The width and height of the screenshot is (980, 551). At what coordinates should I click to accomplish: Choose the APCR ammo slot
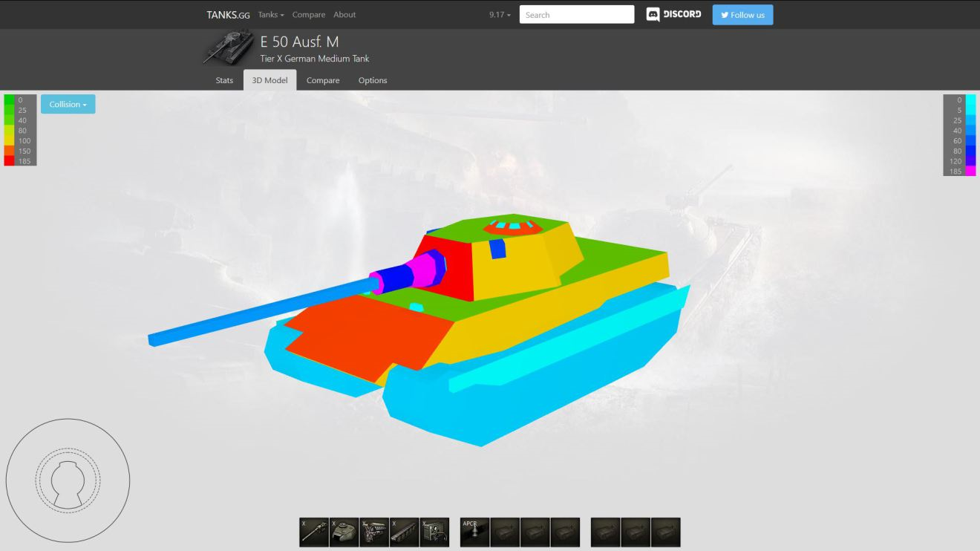click(474, 532)
